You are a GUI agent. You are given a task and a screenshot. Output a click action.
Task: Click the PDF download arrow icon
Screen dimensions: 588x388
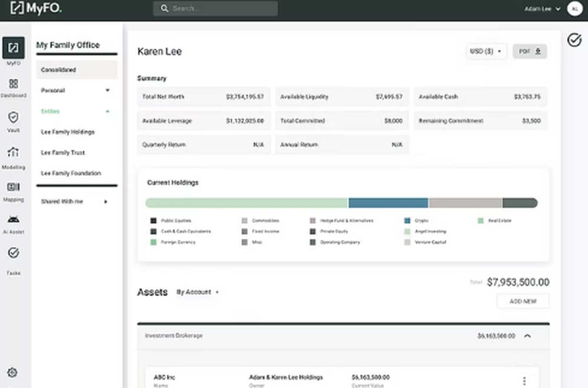(538, 51)
